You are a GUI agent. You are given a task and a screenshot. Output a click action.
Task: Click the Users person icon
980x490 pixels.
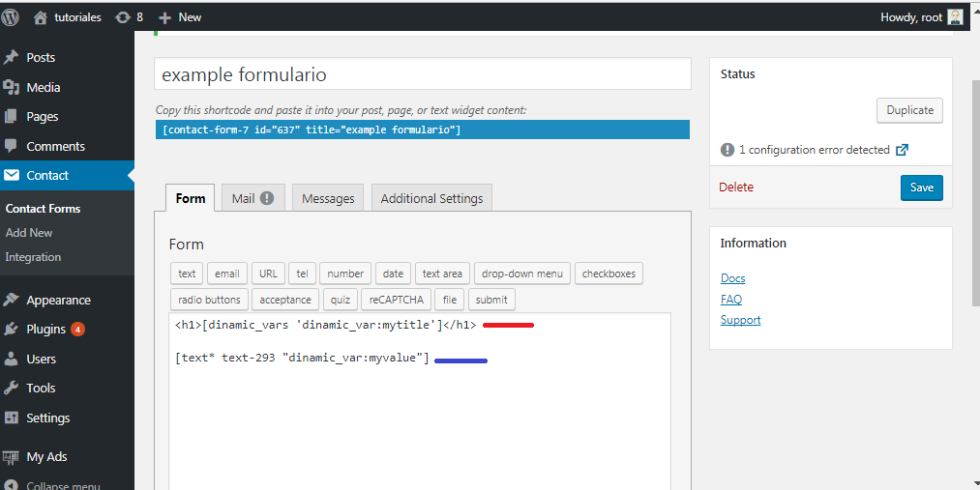point(12,359)
